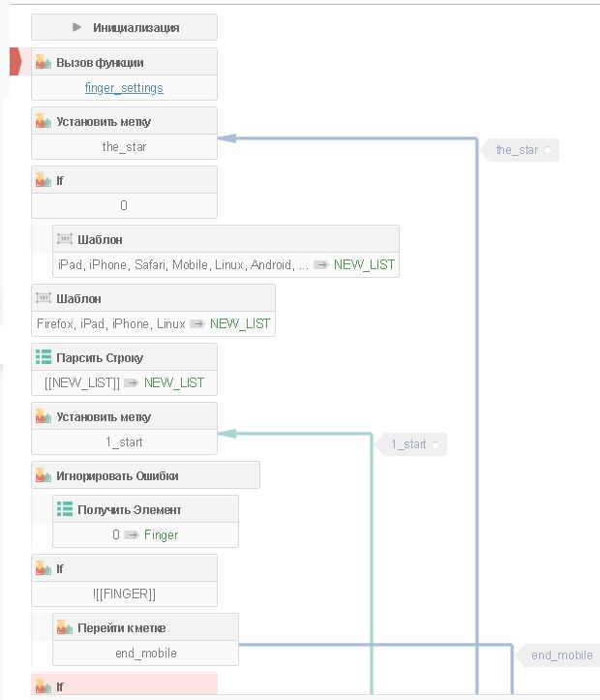
Task: Click the play icon beside Инициализация
Action: pos(77,27)
